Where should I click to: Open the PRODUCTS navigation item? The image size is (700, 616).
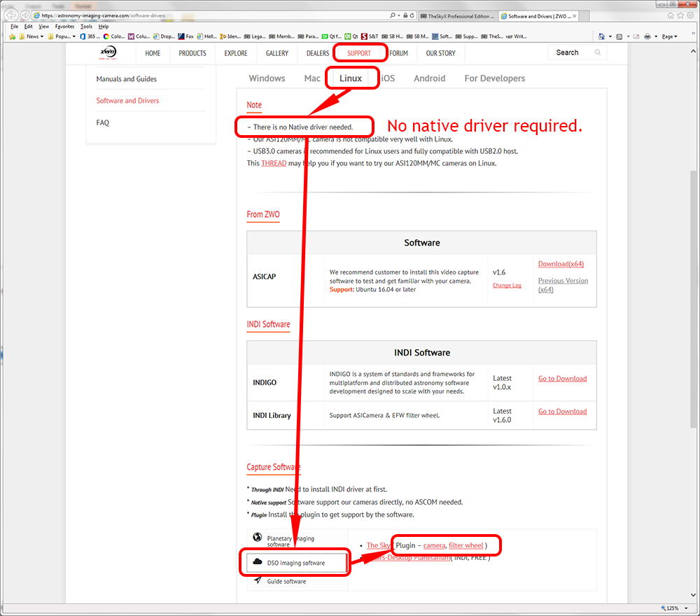[192, 53]
